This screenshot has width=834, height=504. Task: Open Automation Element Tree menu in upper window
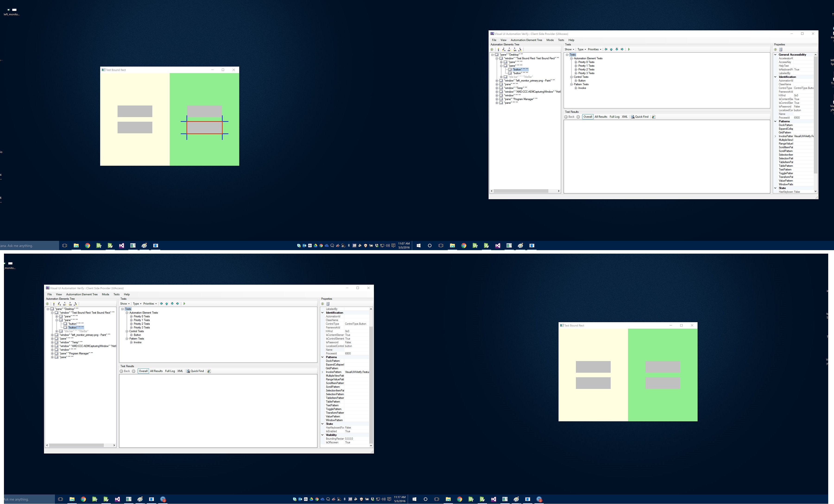point(526,40)
